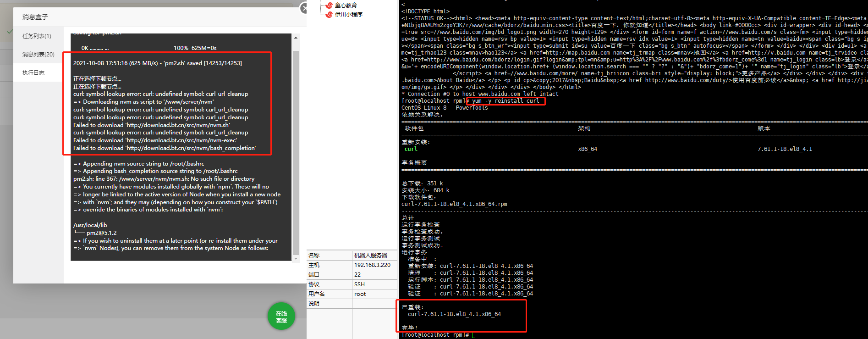Click log line 'Appending nvm source string to /root/.bashrc'

point(139,164)
